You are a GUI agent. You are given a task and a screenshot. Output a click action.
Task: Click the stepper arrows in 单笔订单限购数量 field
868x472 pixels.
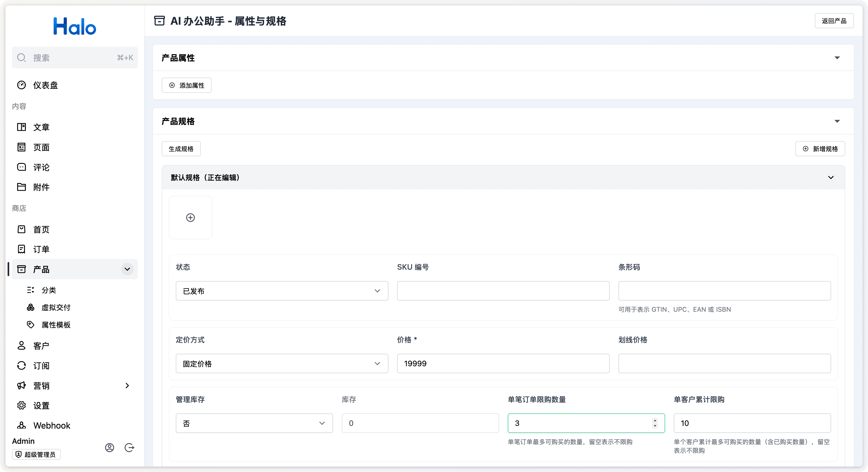(655, 423)
